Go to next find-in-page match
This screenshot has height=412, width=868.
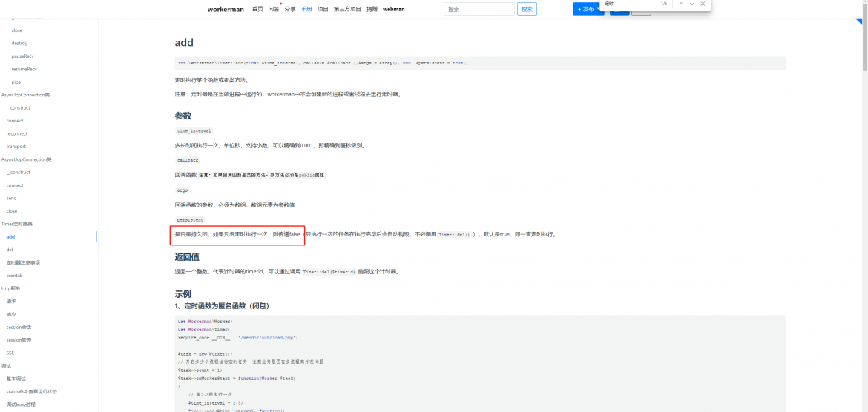(692, 4)
